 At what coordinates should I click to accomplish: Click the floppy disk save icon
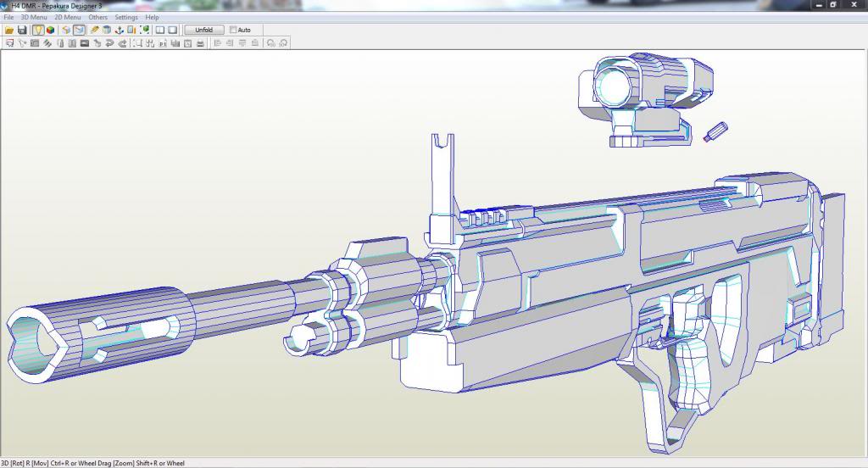pyautogui.click(x=22, y=30)
